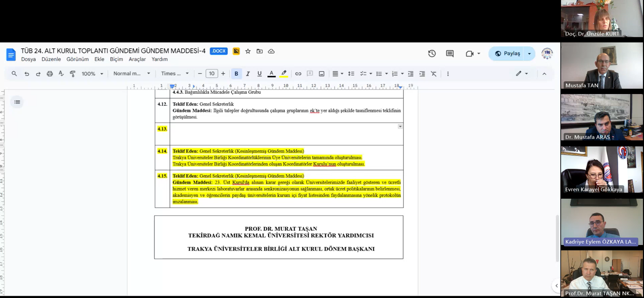Screen dimensions: 644x298
Task: Click the vertical document scrollbar
Action: point(557,238)
